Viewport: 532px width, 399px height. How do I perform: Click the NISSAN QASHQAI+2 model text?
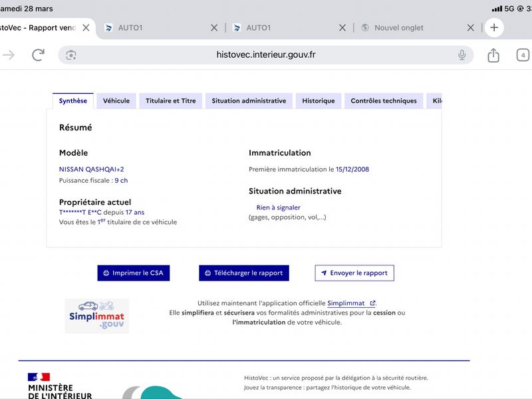click(92, 170)
